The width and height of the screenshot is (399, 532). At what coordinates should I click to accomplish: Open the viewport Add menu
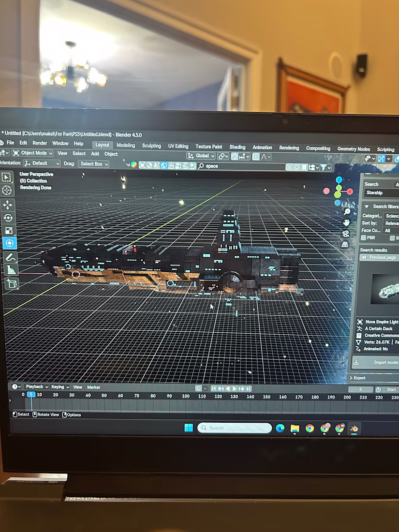coord(95,154)
